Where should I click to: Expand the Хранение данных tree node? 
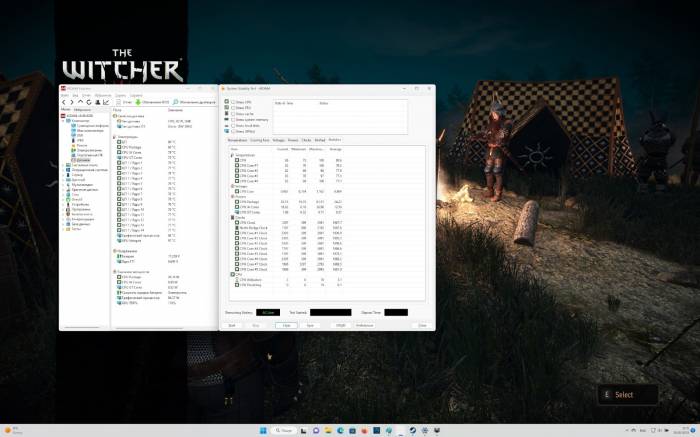(63, 190)
